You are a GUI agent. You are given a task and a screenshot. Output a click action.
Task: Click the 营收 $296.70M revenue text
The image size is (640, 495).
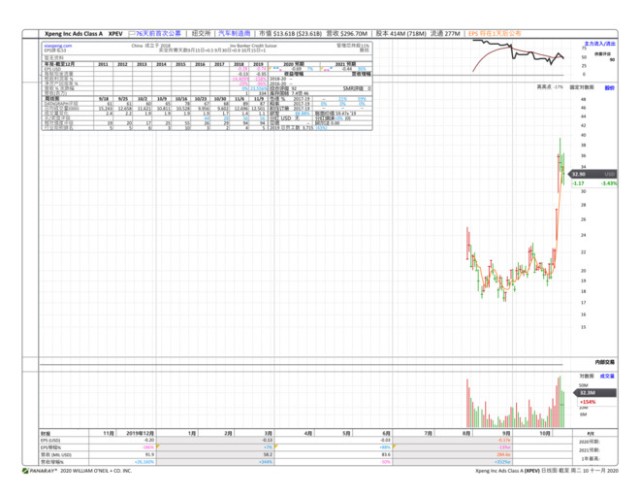pyautogui.click(x=347, y=33)
